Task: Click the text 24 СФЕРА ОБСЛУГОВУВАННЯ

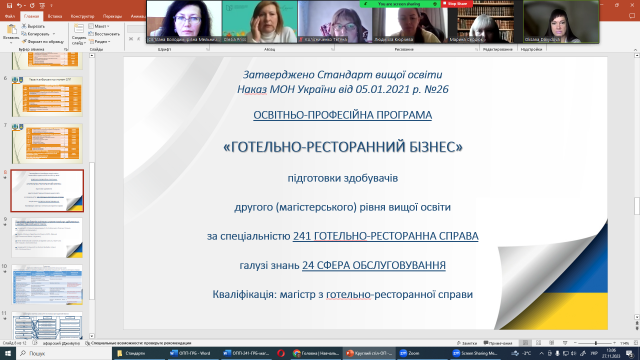Action: tap(374, 265)
